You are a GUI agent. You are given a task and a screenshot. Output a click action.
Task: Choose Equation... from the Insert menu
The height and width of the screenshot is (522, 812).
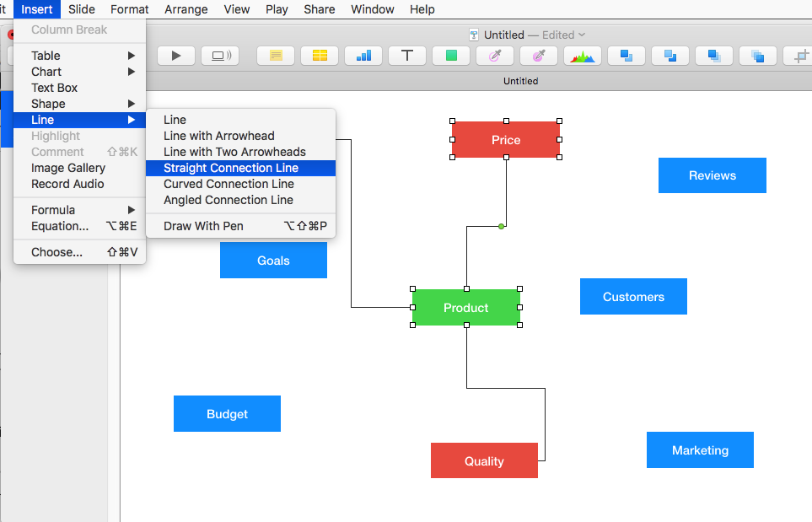click(x=79, y=226)
